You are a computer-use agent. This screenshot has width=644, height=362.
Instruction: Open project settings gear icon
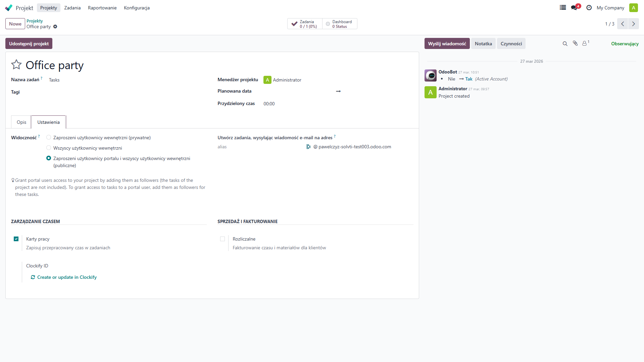55,27
